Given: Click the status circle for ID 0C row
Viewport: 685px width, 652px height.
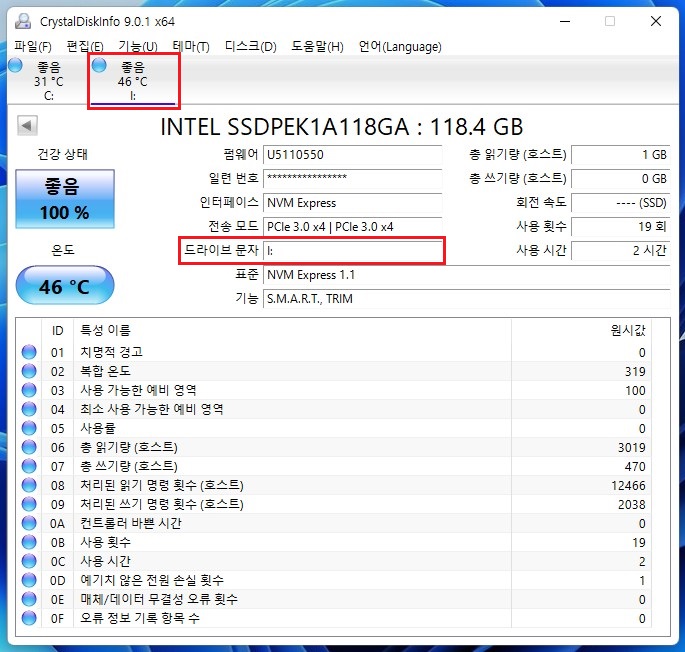Looking at the screenshot, I should (29, 561).
